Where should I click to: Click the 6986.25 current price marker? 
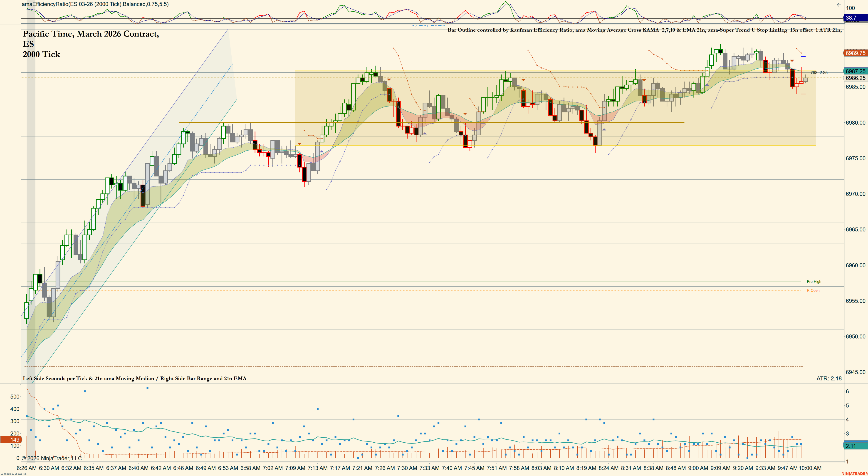point(856,78)
